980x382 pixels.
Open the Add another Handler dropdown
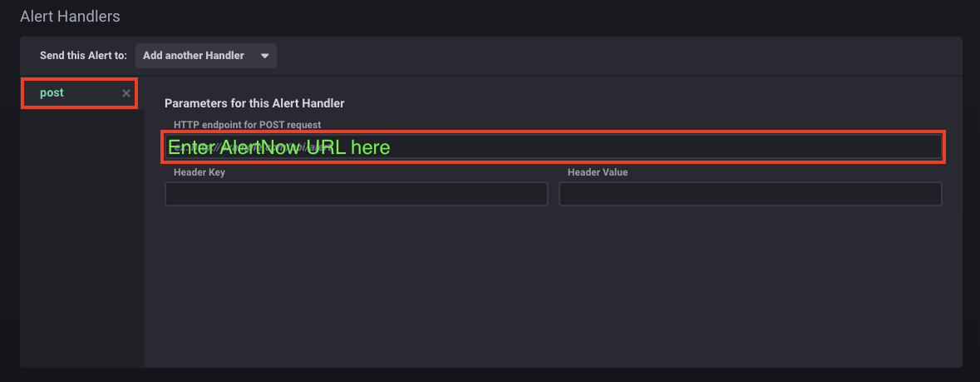point(205,56)
